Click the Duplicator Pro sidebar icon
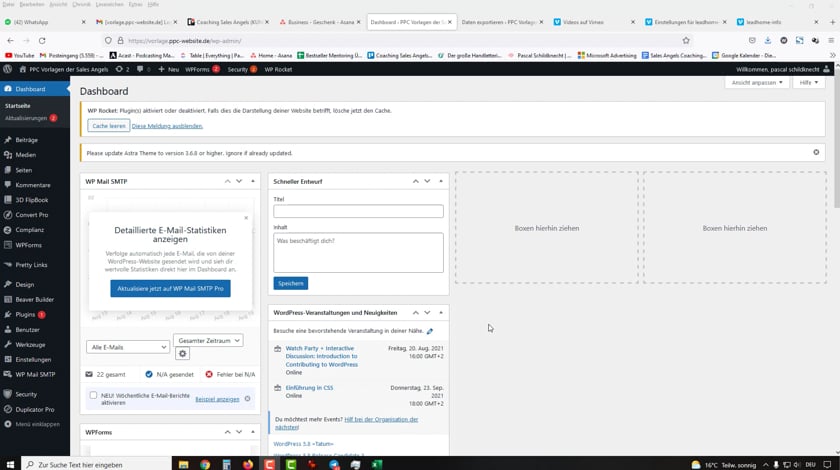The width and height of the screenshot is (840, 470). (x=8, y=409)
